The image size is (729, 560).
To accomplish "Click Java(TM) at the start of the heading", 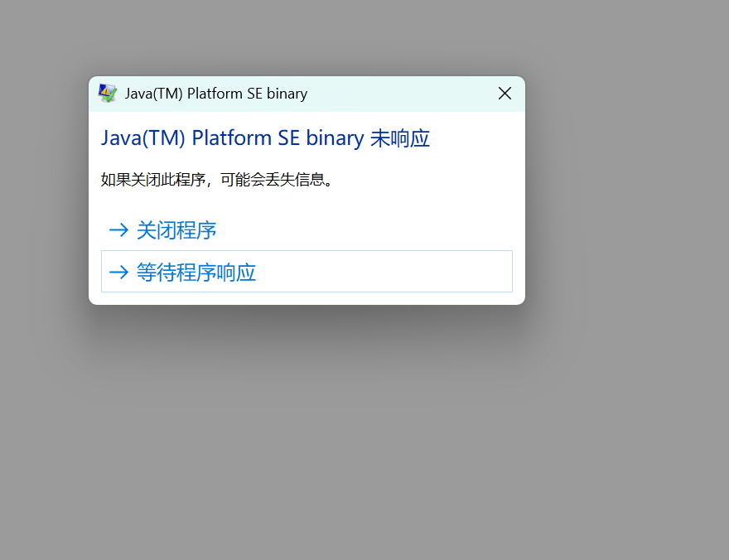I will (x=143, y=138).
